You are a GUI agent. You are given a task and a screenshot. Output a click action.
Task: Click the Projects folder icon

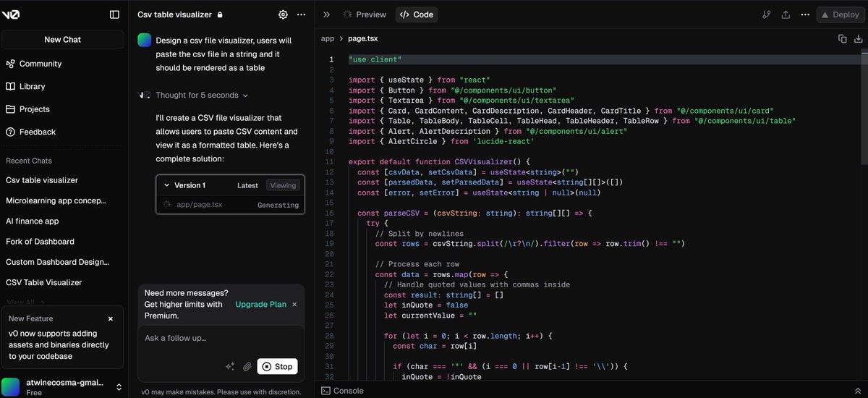click(10, 109)
